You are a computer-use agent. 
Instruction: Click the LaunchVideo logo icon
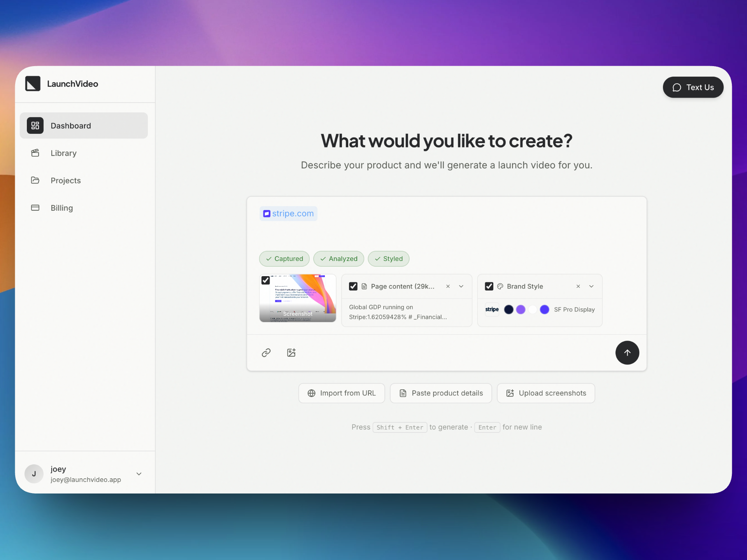point(33,84)
